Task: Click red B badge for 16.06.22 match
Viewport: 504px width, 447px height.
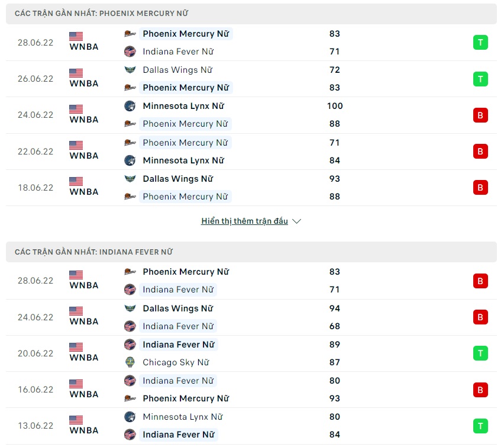Action: tap(480, 390)
